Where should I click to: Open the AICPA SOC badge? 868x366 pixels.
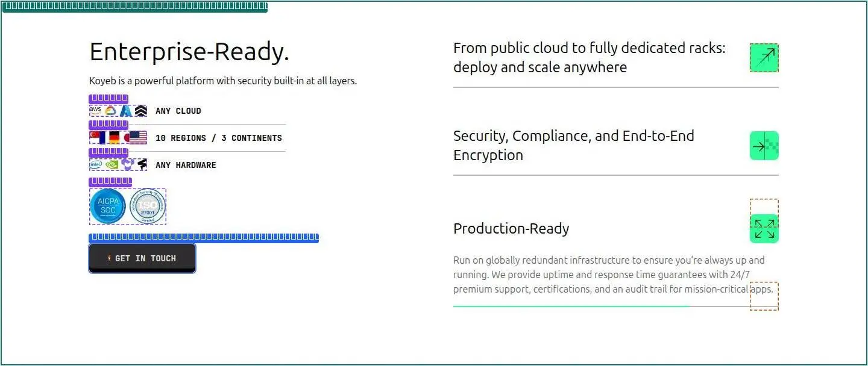click(108, 206)
